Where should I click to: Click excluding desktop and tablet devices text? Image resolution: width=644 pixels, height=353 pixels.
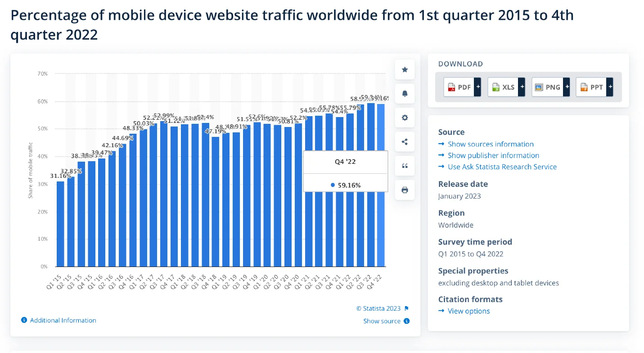point(499,283)
